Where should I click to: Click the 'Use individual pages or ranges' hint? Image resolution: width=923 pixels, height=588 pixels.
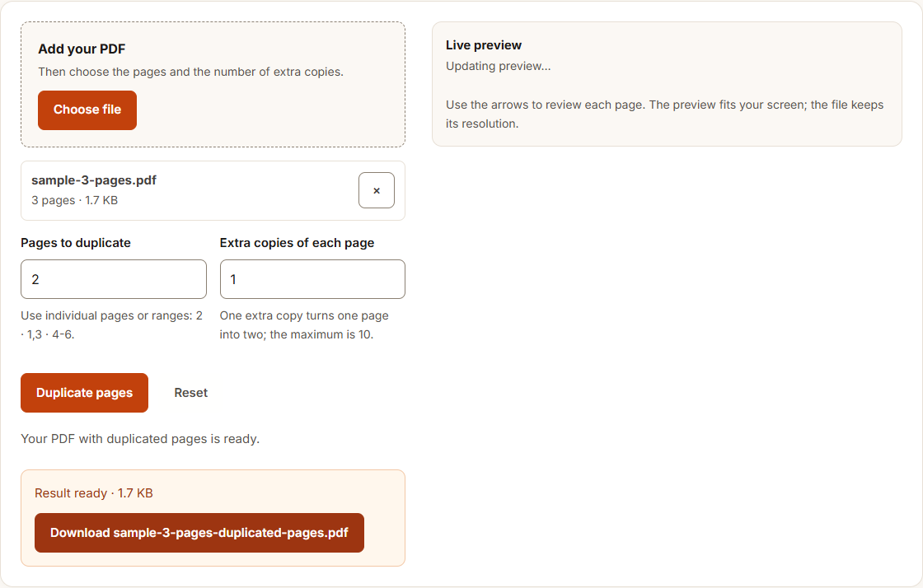(112, 325)
